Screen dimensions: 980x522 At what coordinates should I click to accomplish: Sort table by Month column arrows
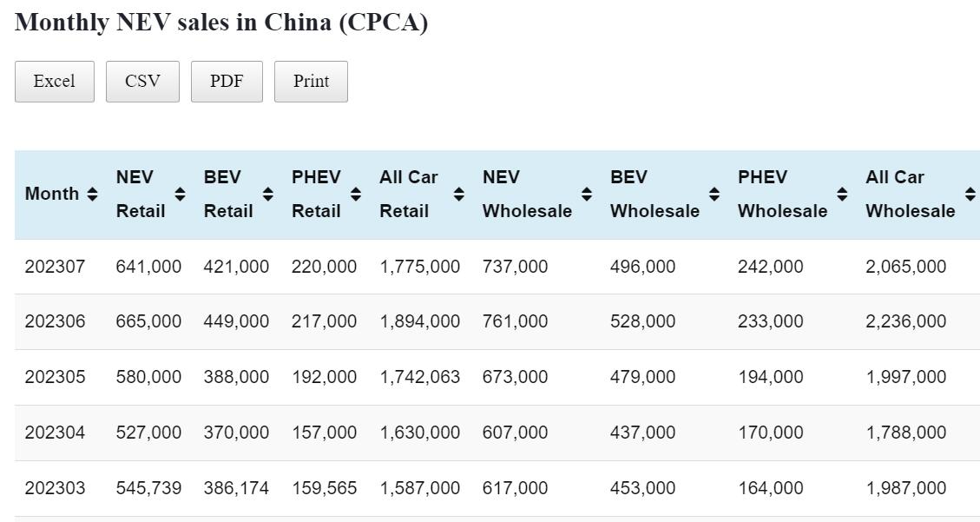(x=92, y=195)
